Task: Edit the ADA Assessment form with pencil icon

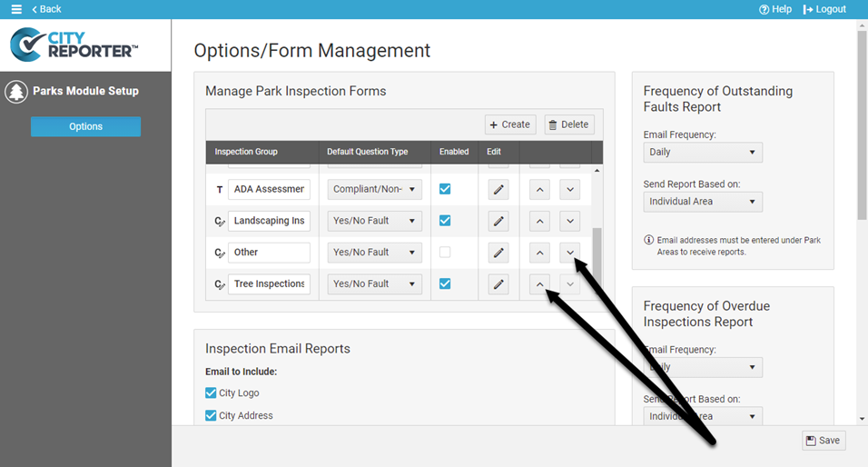Action: coord(498,190)
